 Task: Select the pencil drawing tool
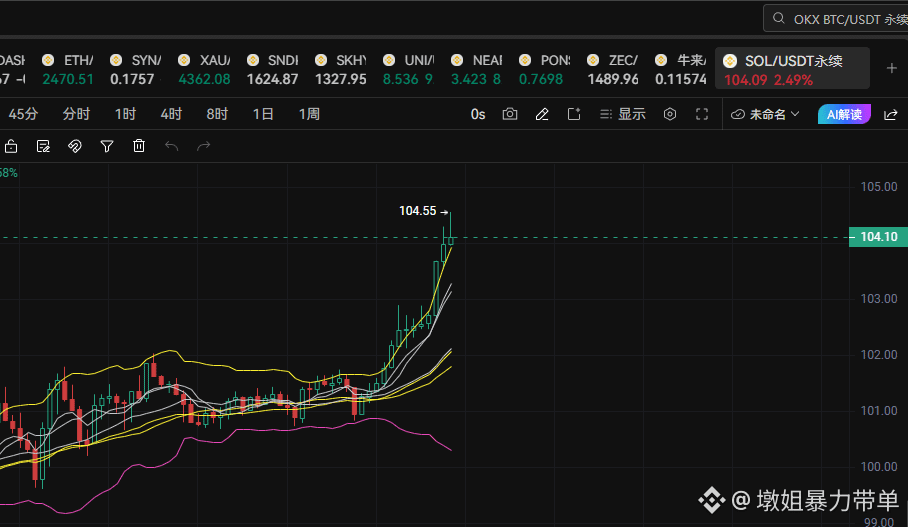[542, 114]
